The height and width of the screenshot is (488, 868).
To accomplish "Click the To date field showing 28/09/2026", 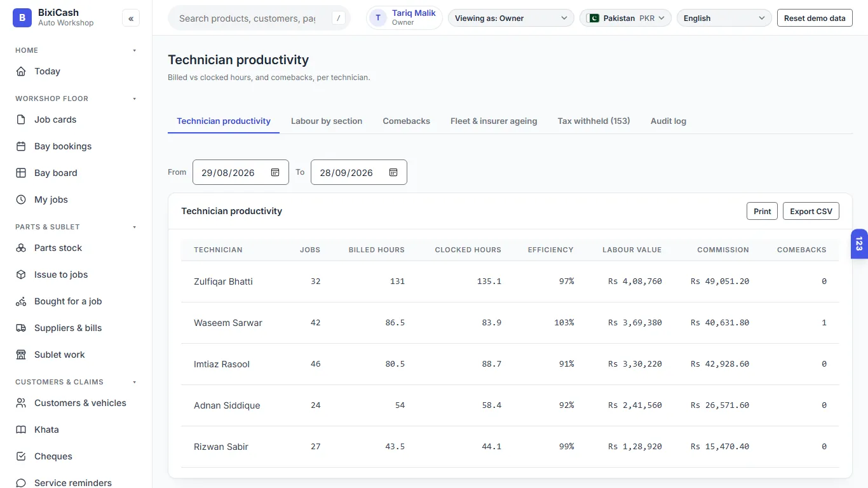I will (359, 172).
